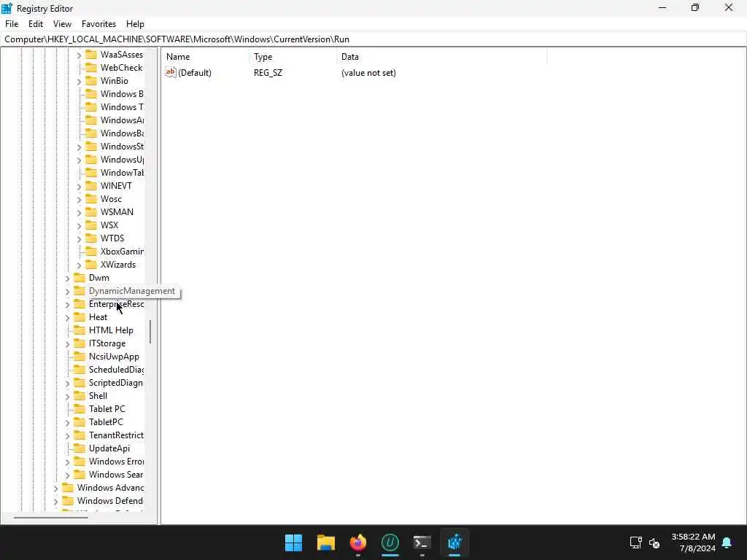Open the Help menu
This screenshot has height=560, width=747.
click(x=135, y=24)
